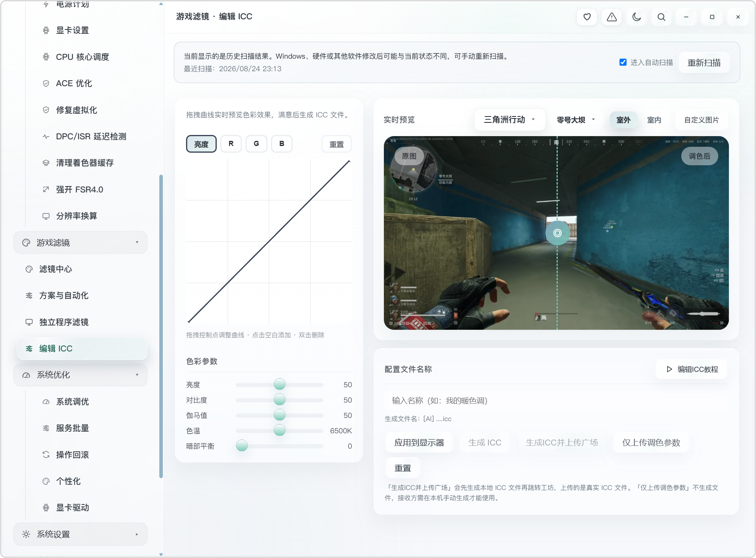
Task: Click the 编辑 ICC sliders icon
Action: pyautogui.click(x=29, y=349)
